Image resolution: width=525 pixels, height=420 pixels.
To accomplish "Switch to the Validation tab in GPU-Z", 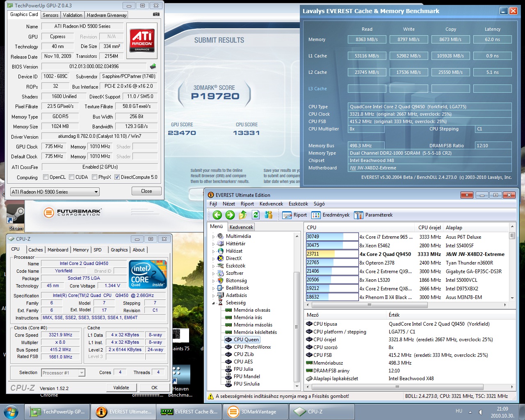I will [x=73, y=15].
